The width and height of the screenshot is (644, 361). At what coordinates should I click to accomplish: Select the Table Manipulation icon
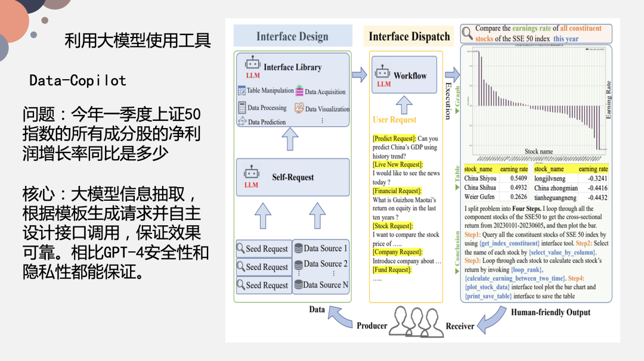pyautogui.click(x=241, y=90)
